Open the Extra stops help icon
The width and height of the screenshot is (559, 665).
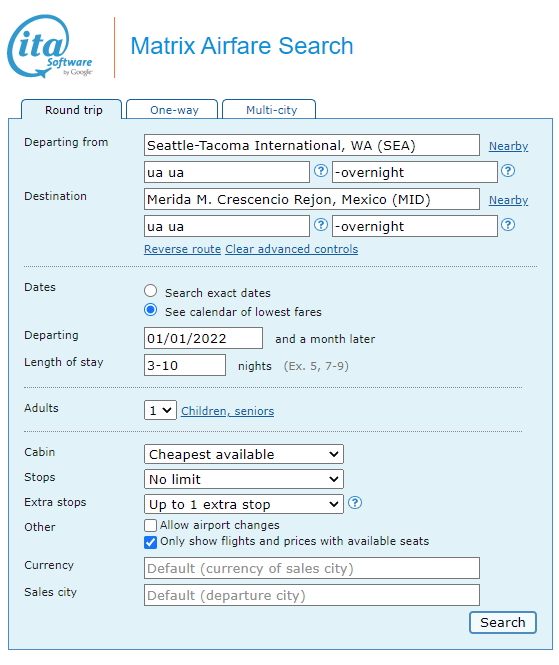(355, 503)
